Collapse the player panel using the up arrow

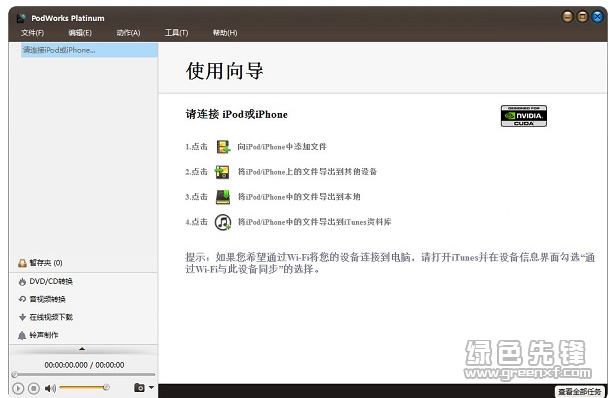click(82, 349)
